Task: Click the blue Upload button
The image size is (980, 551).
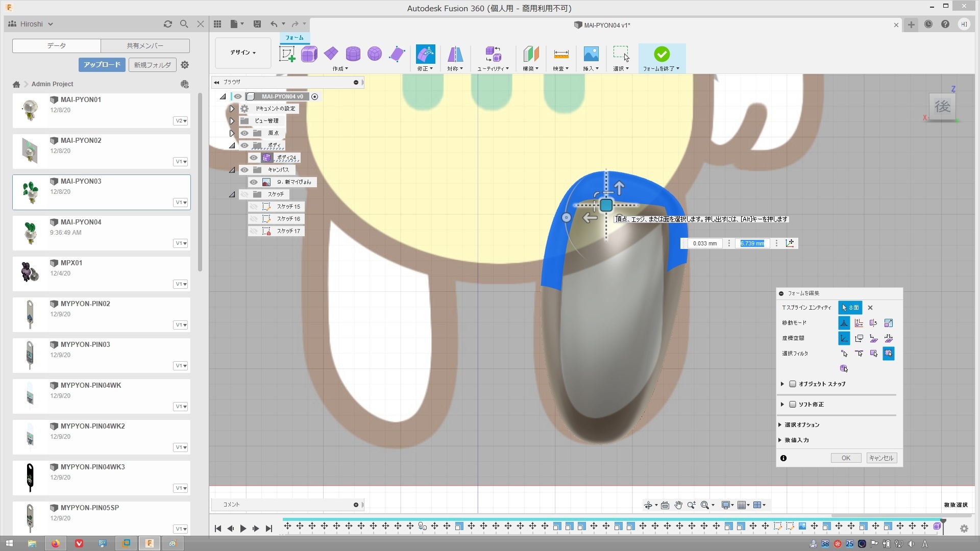Action: click(102, 65)
